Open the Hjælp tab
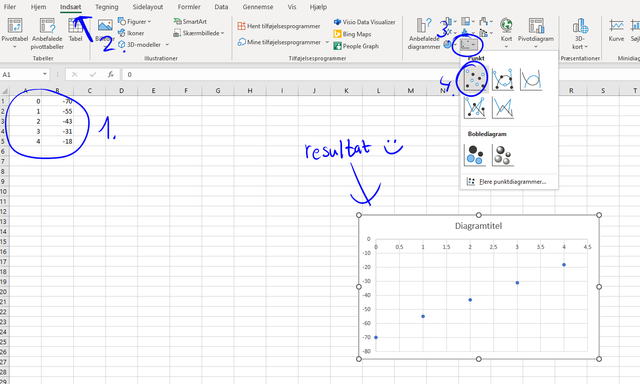 [x=318, y=7]
